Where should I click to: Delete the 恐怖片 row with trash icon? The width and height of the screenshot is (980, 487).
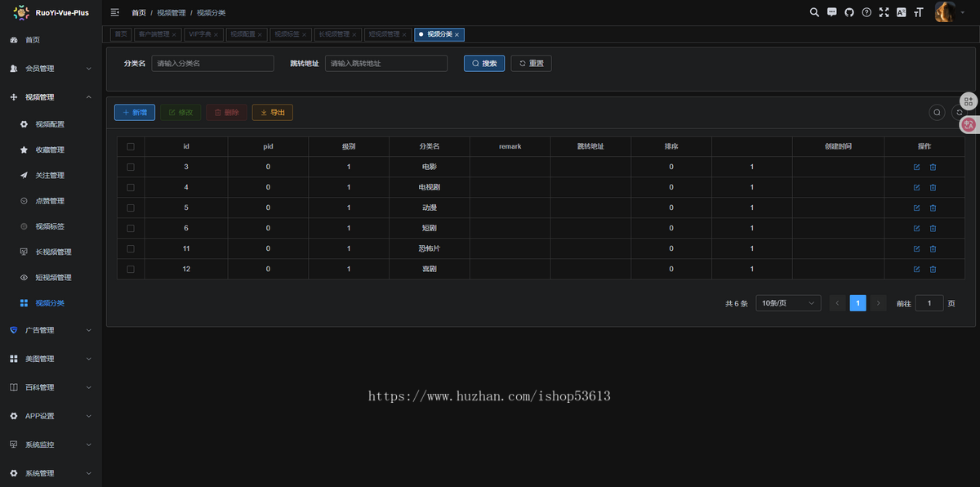(x=933, y=248)
